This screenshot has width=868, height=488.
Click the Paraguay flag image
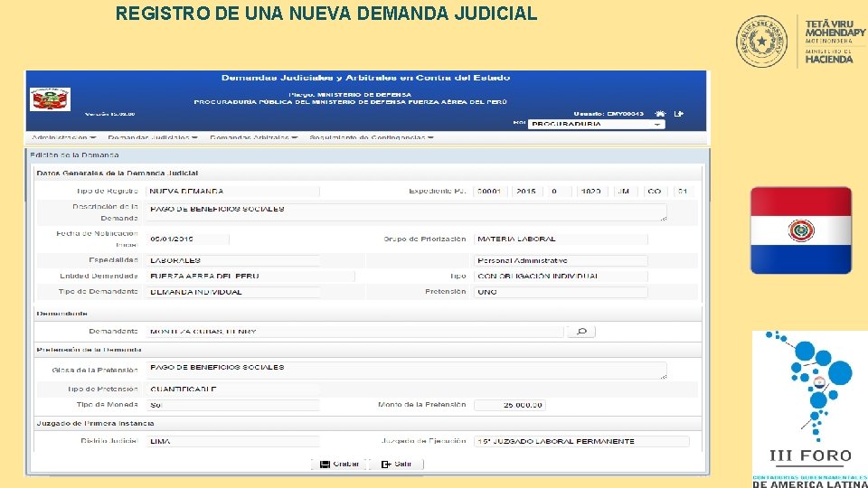801,230
